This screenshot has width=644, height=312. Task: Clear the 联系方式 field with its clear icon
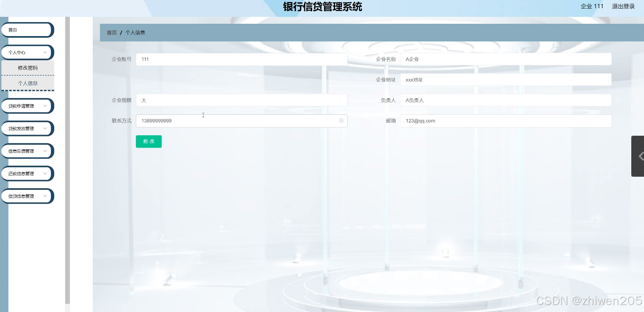click(x=341, y=121)
